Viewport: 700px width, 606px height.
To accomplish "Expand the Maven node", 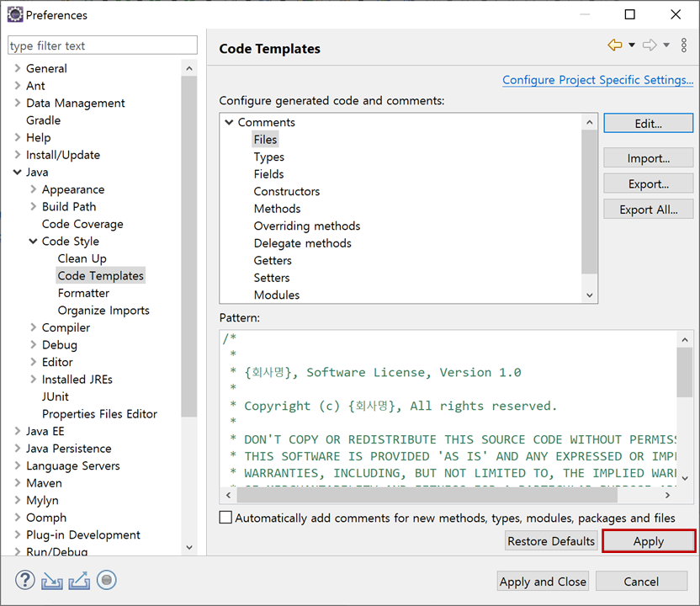I will tap(18, 483).
